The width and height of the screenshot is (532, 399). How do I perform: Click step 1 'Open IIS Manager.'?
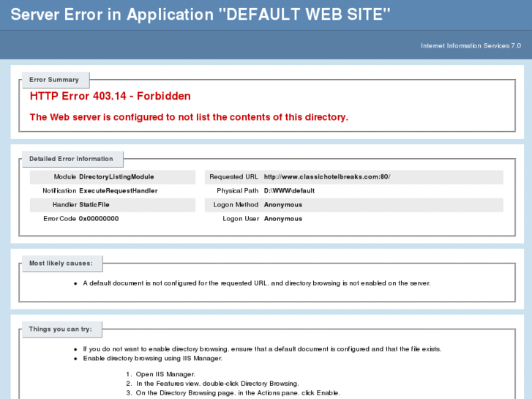click(165, 374)
